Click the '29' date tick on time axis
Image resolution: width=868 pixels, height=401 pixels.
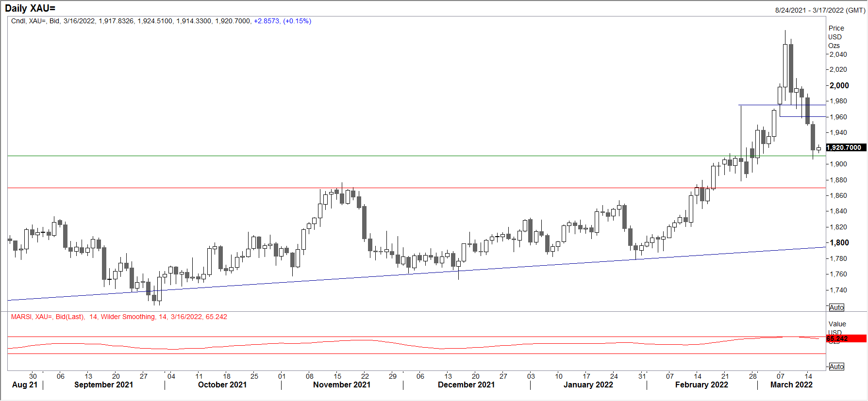[393, 376]
